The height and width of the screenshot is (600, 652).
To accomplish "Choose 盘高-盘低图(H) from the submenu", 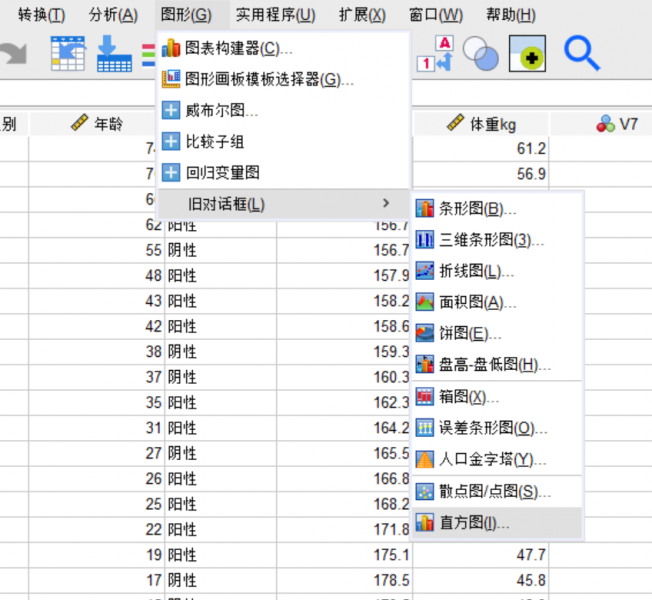I will (498, 365).
